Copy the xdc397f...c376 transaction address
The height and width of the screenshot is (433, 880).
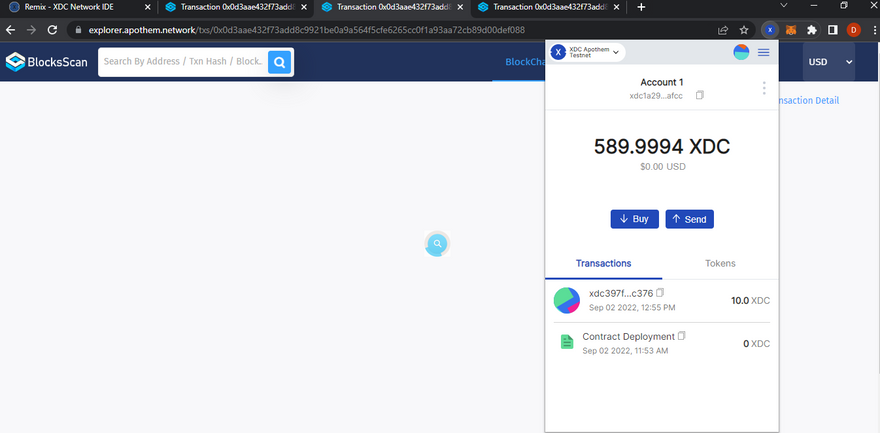coord(660,293)
